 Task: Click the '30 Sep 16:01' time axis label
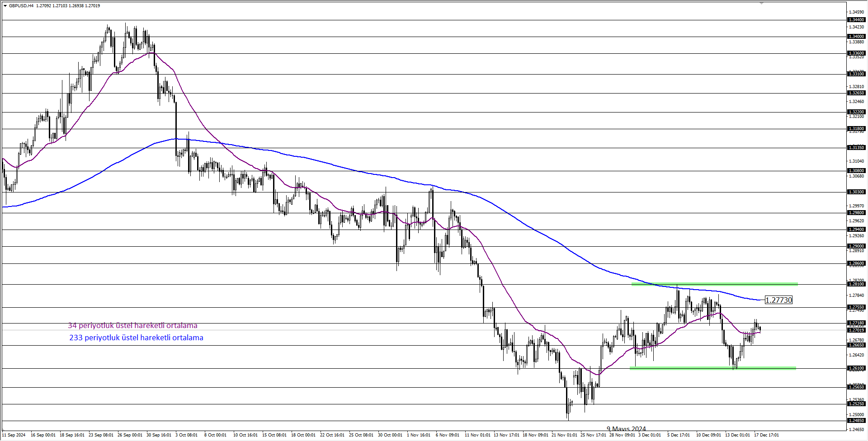(159, 435)
